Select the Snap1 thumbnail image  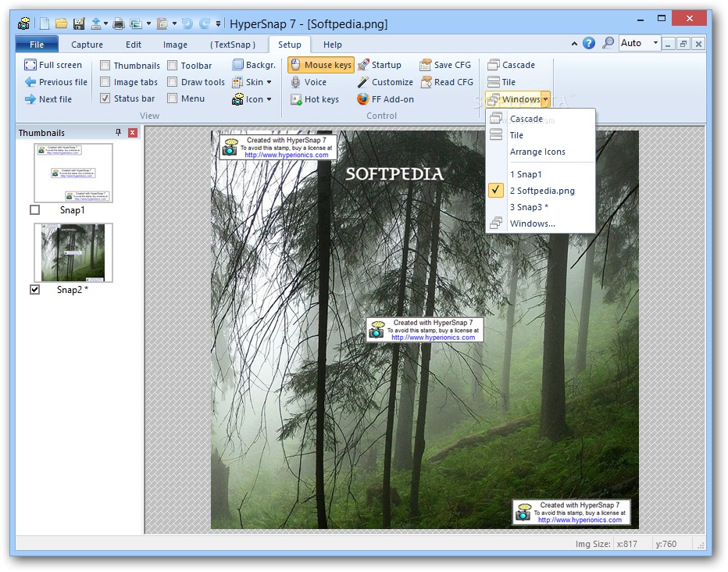click(x=73, y=173)
